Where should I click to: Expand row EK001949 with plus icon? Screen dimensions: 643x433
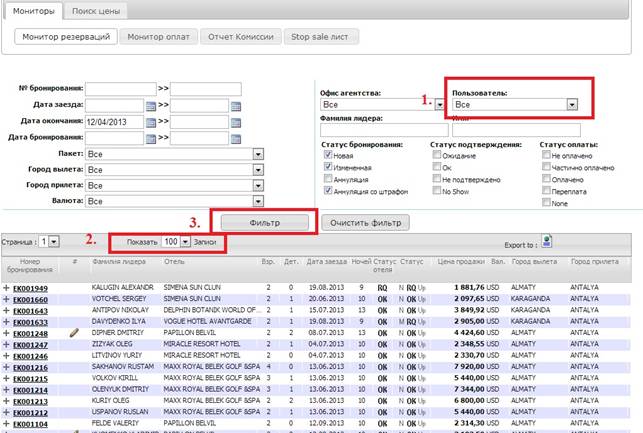(x=6, y=288)
